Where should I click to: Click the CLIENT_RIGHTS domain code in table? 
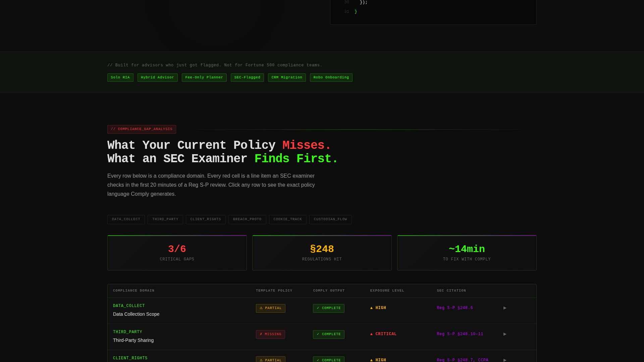[130, 358]
